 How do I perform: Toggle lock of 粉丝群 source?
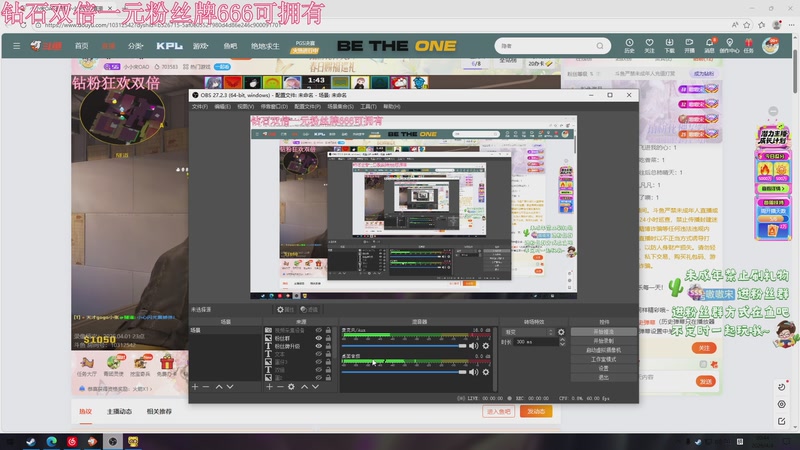pyautogui.click(x=329, y=338)
